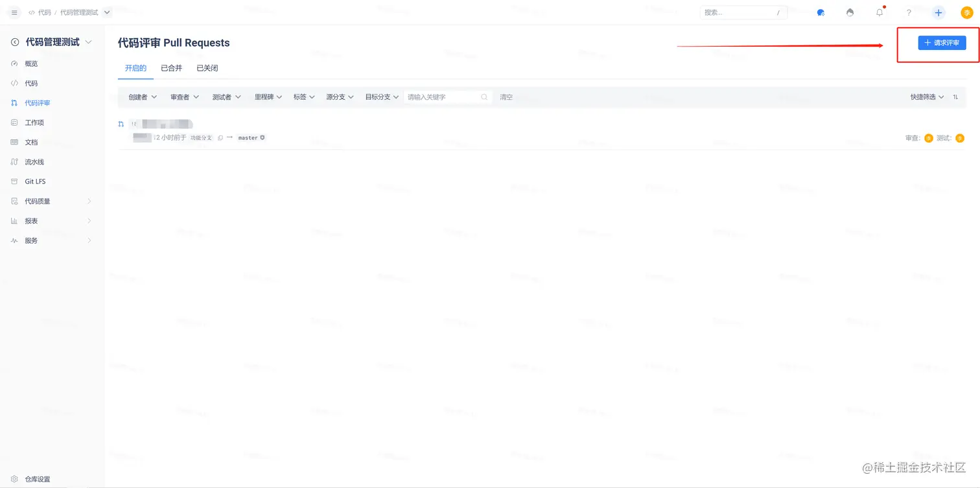
Task: Open the 流水线 section in sidebar
Action: pyautogui.click(x=31, y=161)
